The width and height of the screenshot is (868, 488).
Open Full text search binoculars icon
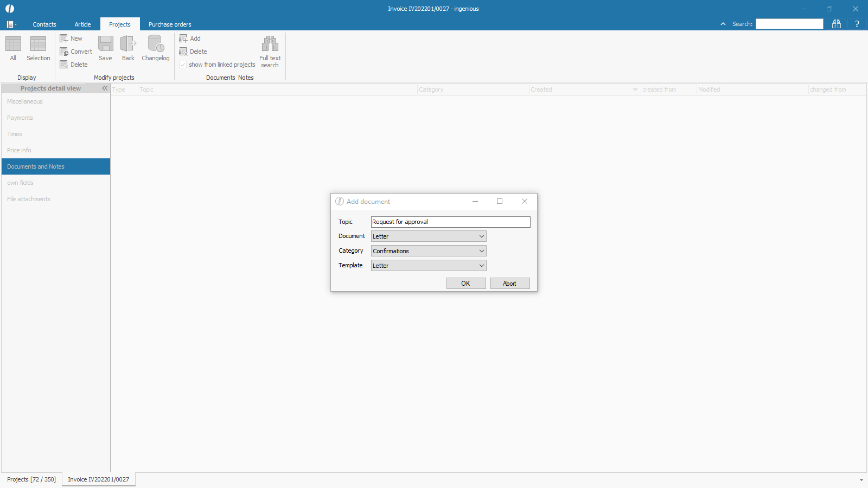point(270,44)
